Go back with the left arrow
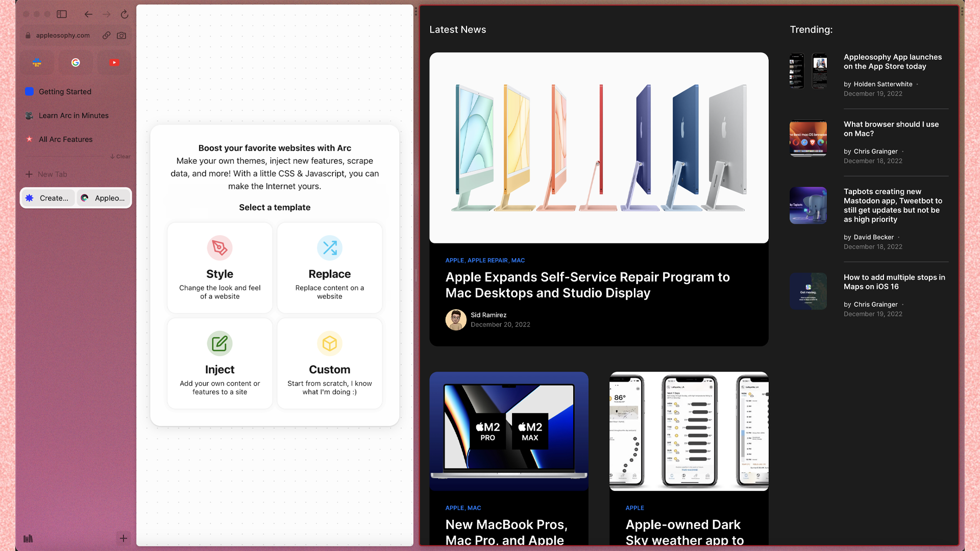980x551 pixels. tap(88, 14)
